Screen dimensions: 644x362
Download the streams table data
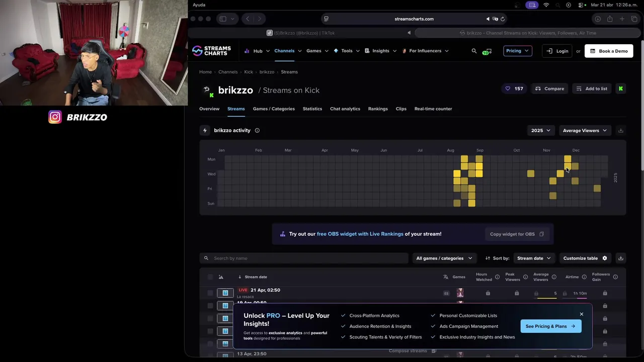[x=621, y=258]
